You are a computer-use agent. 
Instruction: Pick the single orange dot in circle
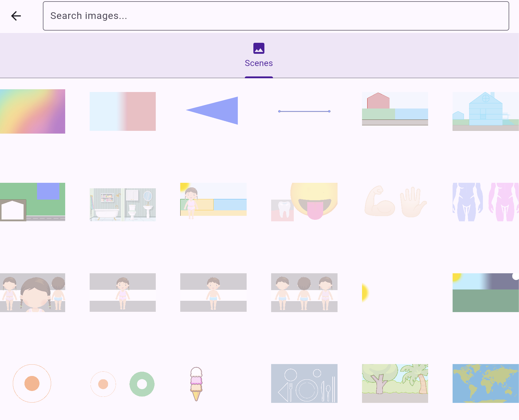click(32, 383)
